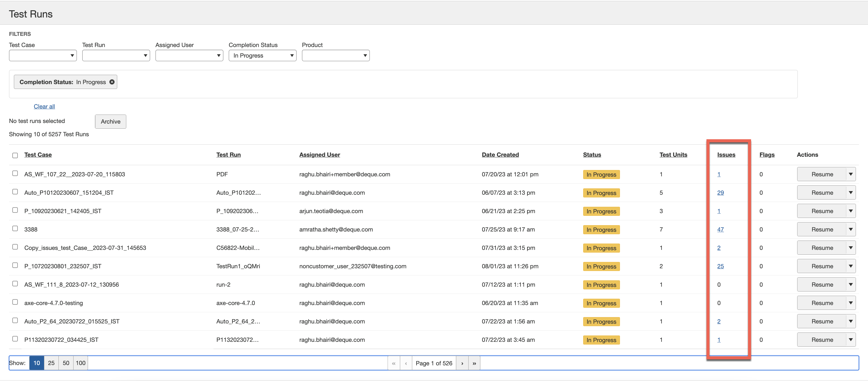The width and height of the screenshot is (868, 381).
Task: Remove the Completion Status filter chip
Action: coord(112,82)
